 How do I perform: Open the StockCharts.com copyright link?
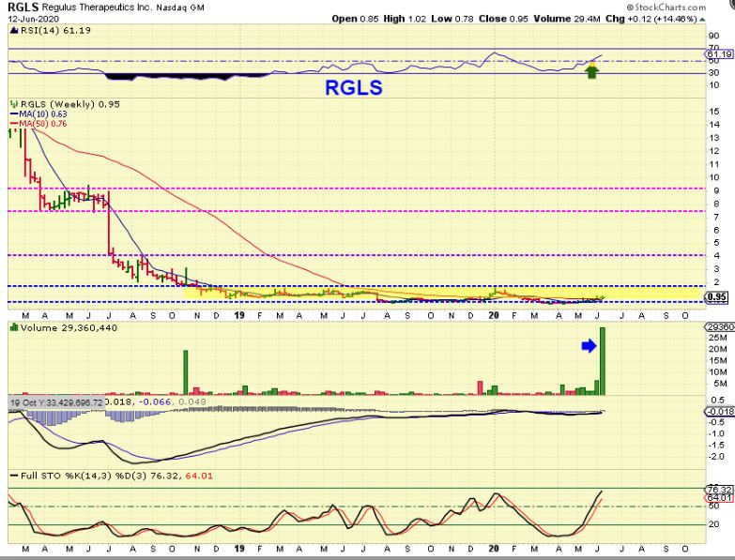[x=666, y=7]
